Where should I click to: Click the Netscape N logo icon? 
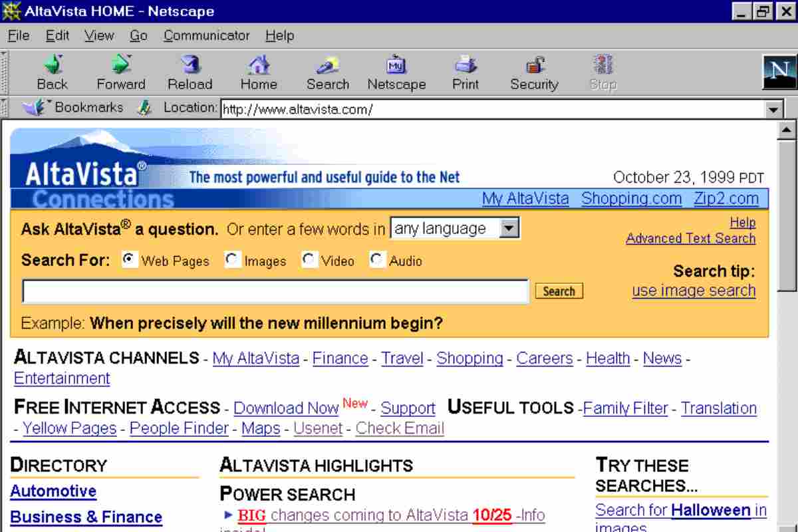pos(779,72)
